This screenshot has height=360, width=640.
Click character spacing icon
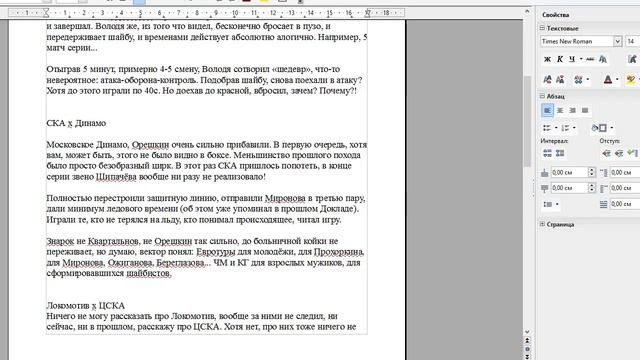point(578,79)
